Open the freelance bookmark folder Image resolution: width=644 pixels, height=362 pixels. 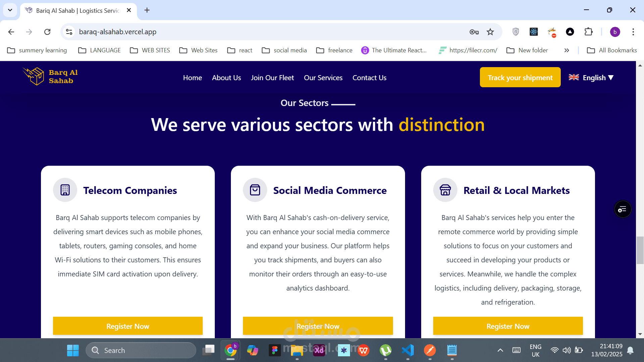pos(334,50)
